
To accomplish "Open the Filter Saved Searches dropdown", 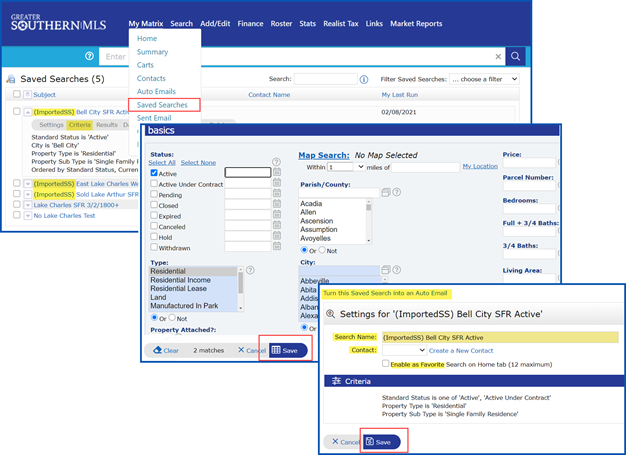I will click(484, 79).
